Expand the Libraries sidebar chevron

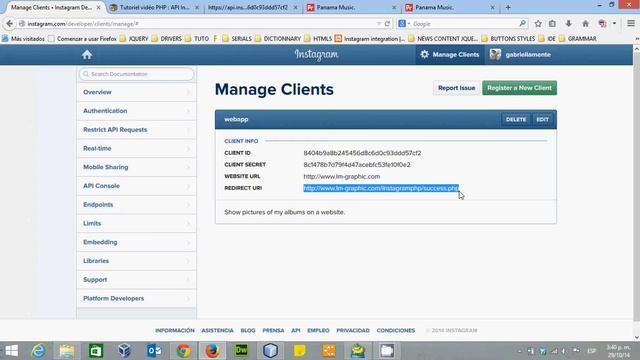(188, 261)
